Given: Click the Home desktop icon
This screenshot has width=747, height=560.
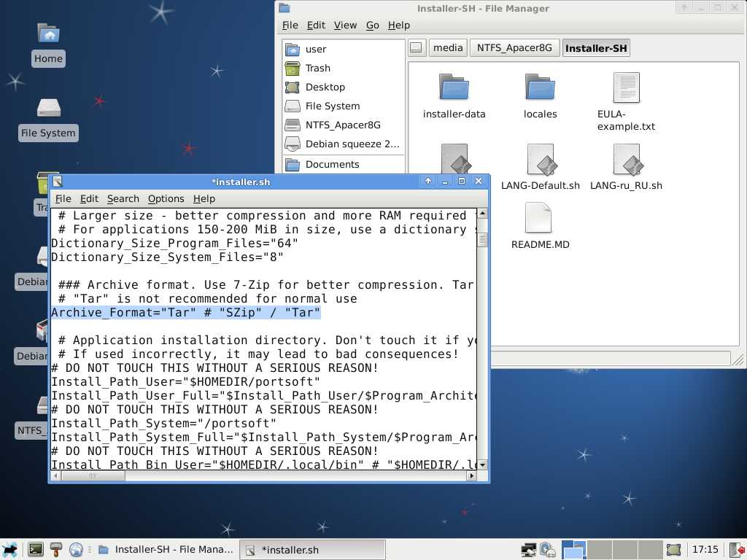Looking at the screenshot, I should coord(48,34).
